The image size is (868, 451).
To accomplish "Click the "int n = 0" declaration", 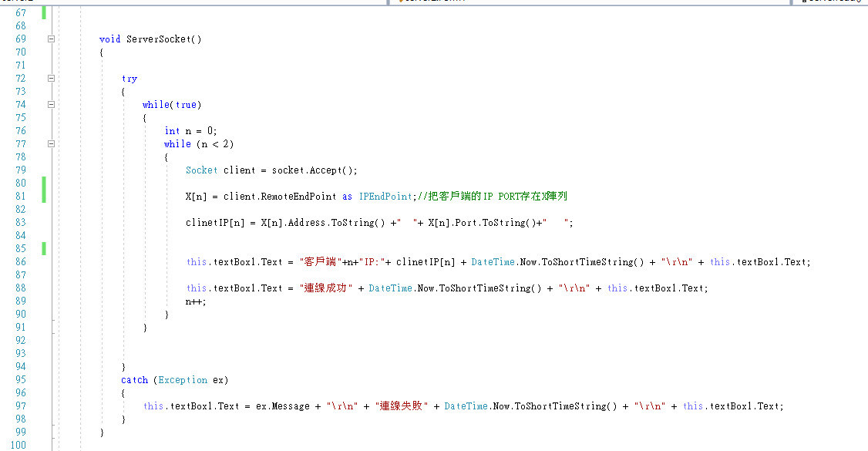I will click(190, 130).
